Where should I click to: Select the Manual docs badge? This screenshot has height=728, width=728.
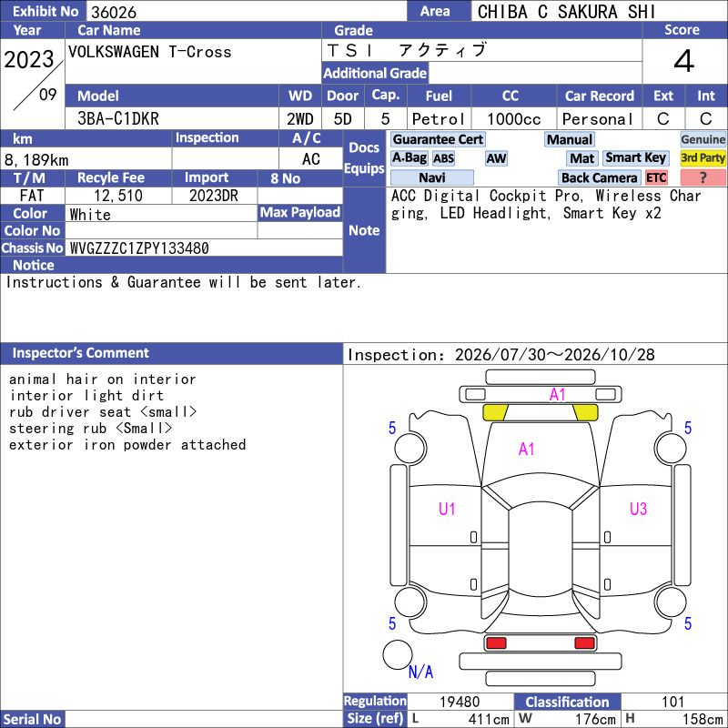570,139
